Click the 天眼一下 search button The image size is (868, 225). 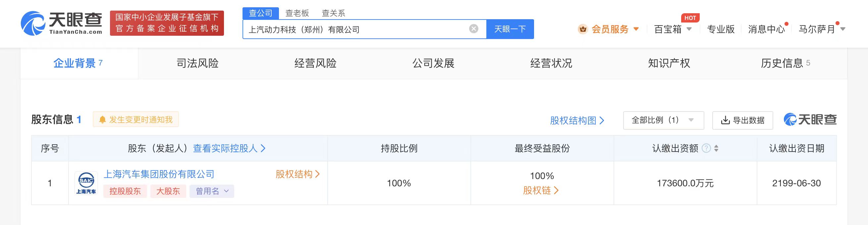click(x=510, y=29)
